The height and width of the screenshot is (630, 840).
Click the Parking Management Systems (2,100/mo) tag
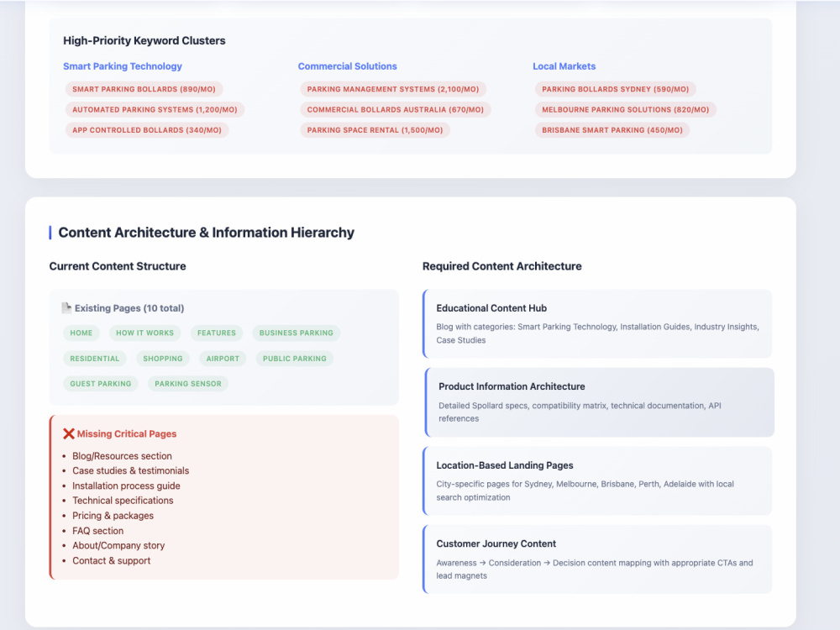coord(393,89)
